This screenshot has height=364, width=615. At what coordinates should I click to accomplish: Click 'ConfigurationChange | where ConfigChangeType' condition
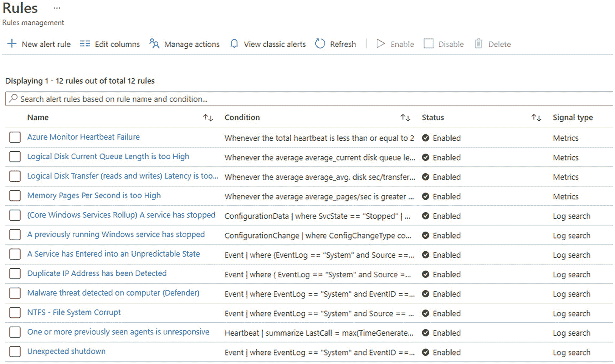click(318, 236)
